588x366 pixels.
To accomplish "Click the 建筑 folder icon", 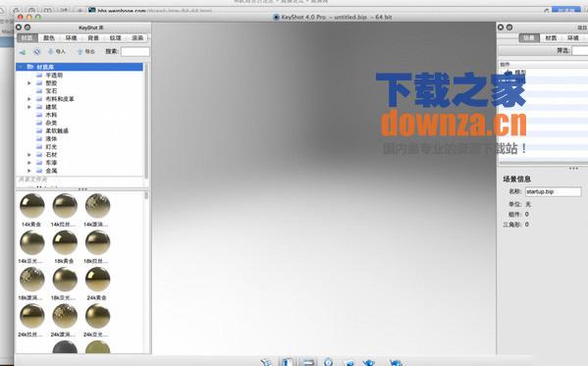I will (x=39, y=107).
